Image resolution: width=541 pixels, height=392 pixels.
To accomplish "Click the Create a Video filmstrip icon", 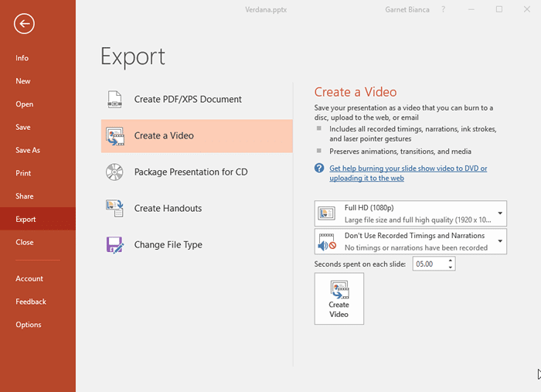I will (115, 136).
